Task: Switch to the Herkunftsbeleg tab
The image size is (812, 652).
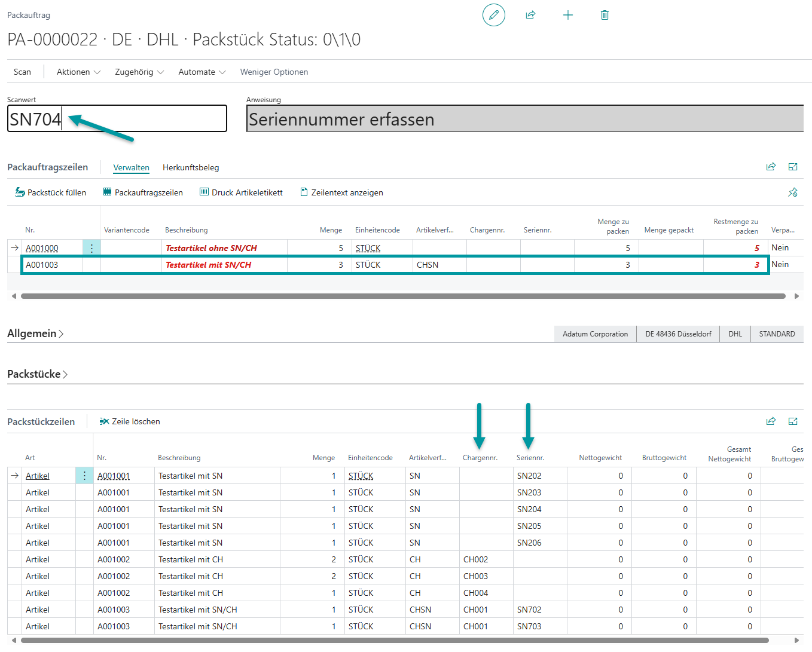Action: tap(191, 167)
